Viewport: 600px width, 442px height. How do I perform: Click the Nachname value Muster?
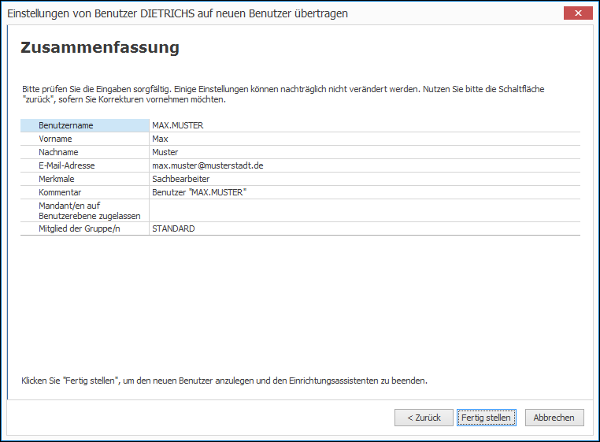pos(165,152)
